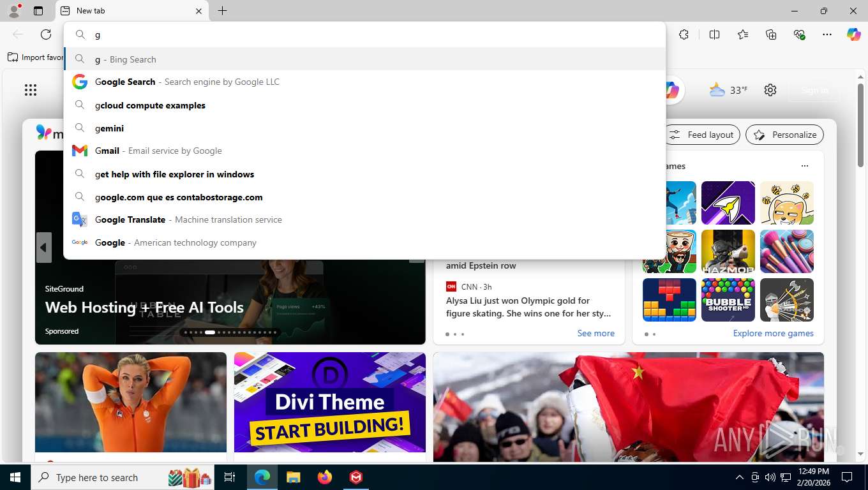The image size is (868, 490).
Task: Click the Personalize button
Action: click(785, 135)
